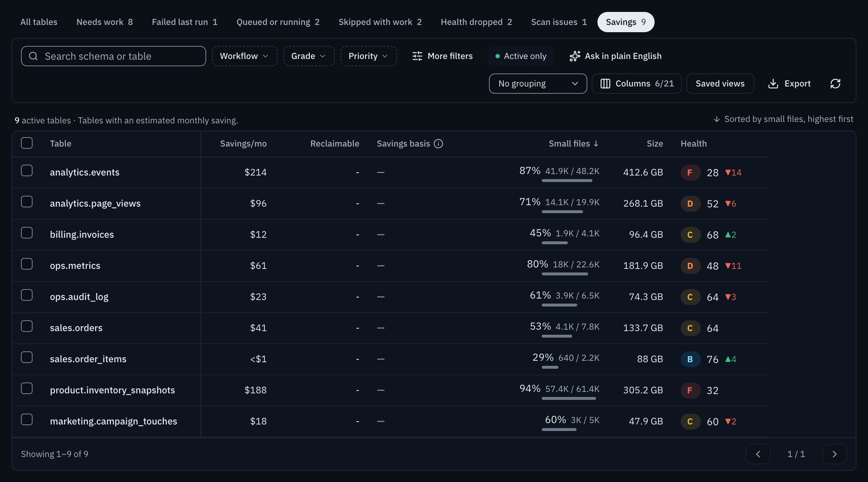Click the search magnifier icon

point(33,56)
